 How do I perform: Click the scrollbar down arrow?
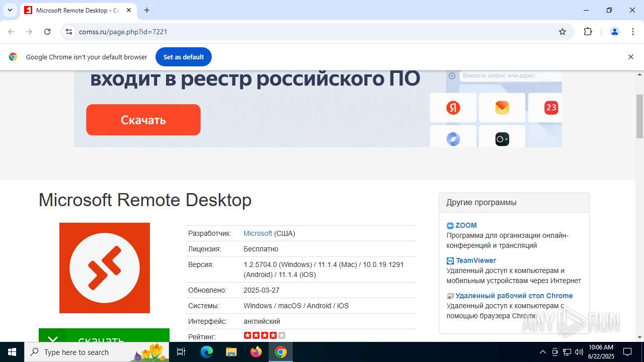pos(639,337)
